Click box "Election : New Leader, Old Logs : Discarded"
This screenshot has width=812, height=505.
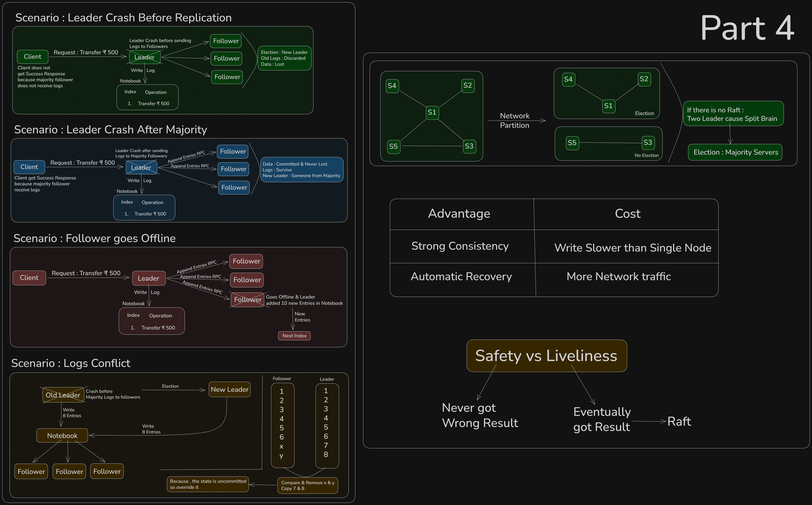(x=284, y=58)
